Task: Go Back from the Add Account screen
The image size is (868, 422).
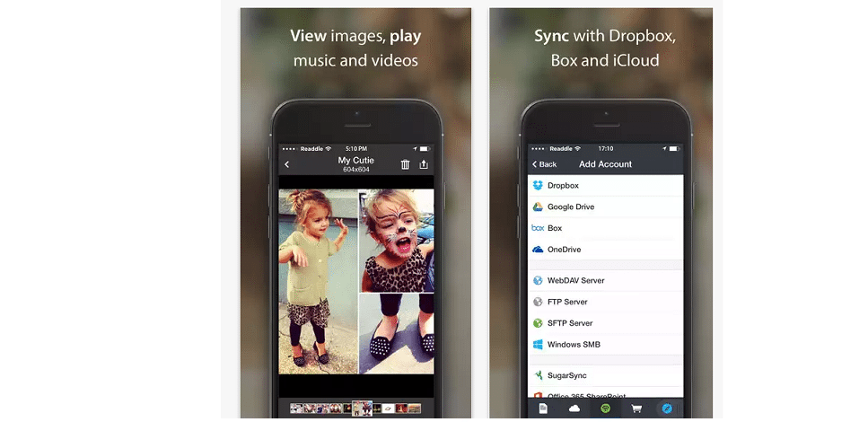Action: point(544,164)
